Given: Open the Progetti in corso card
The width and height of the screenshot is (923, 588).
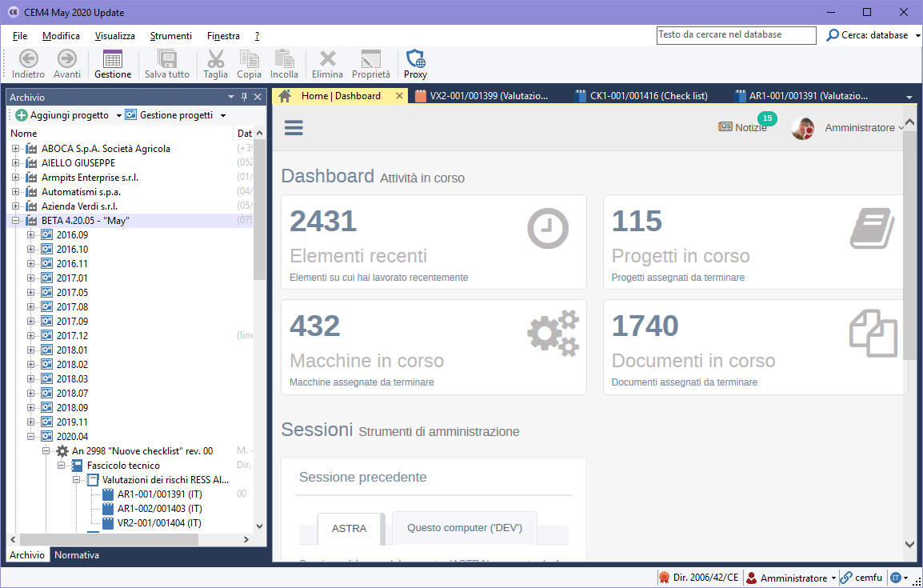Looking at the screenshot, I should [x=753, y=242].
